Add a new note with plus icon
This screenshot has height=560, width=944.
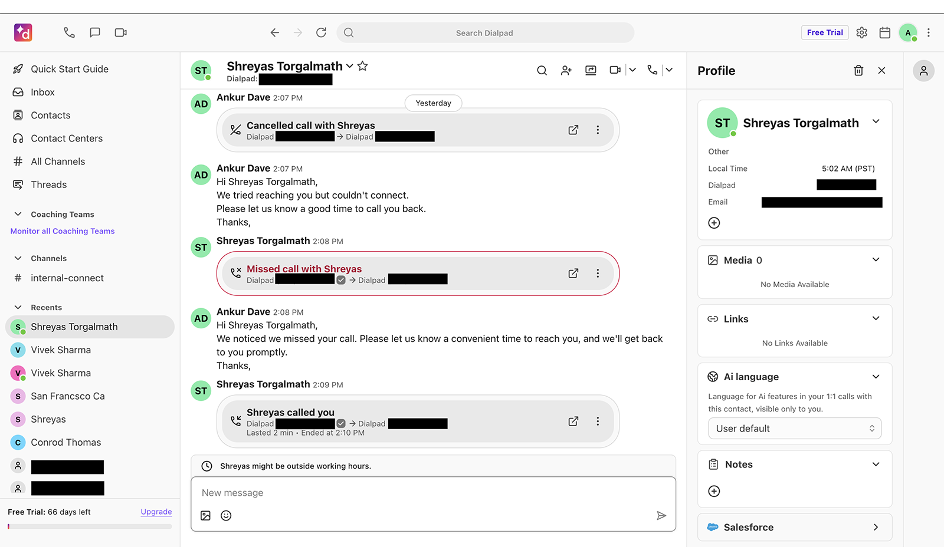coord(714,492)
